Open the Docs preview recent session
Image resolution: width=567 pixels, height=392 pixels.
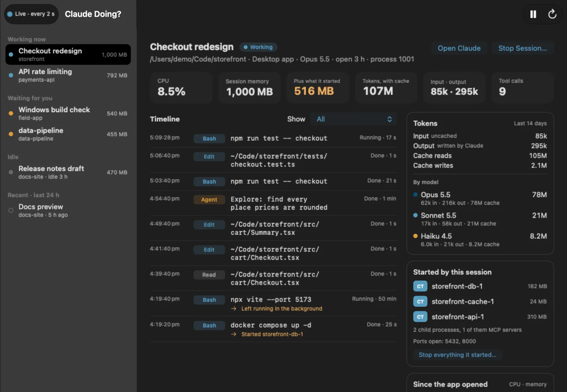coord(68,210)
